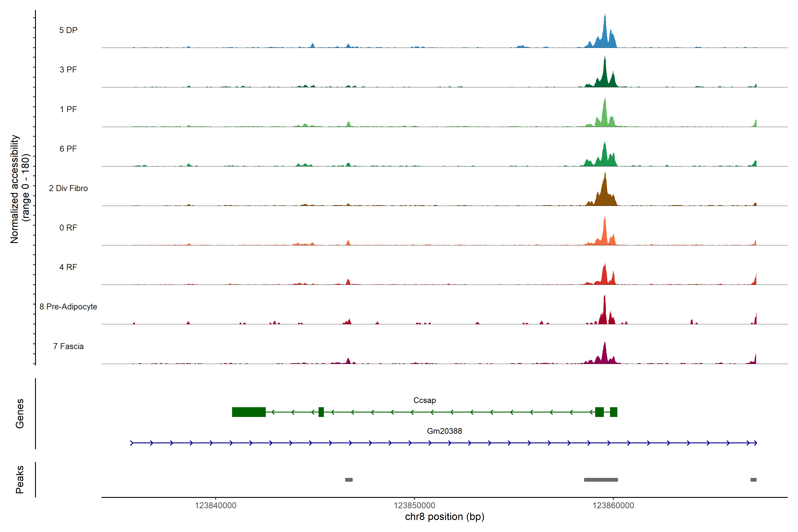
Task: Click the small middle Ccsap exon
Action: [321, 412]
